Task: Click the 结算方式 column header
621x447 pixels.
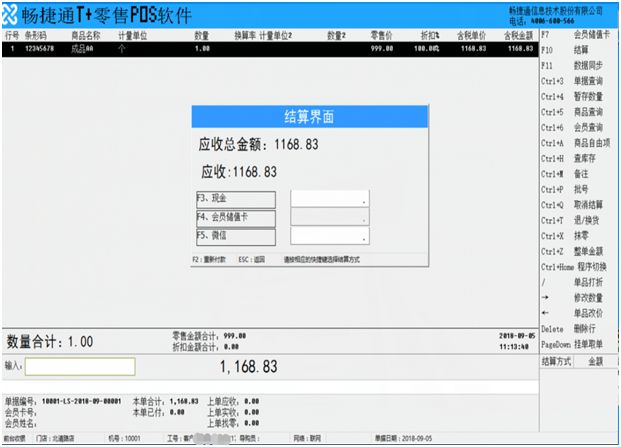Action: [556, 360]
